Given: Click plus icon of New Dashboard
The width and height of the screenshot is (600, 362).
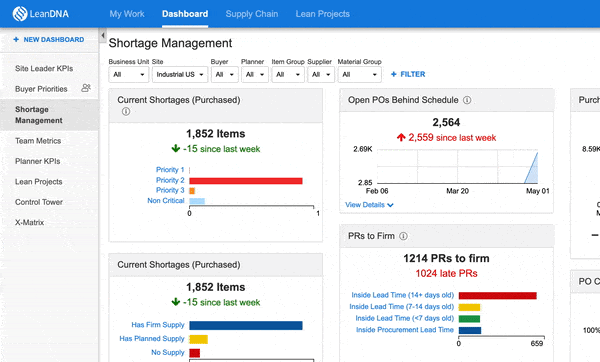Looking at the screenshot, I should point(16,39).
